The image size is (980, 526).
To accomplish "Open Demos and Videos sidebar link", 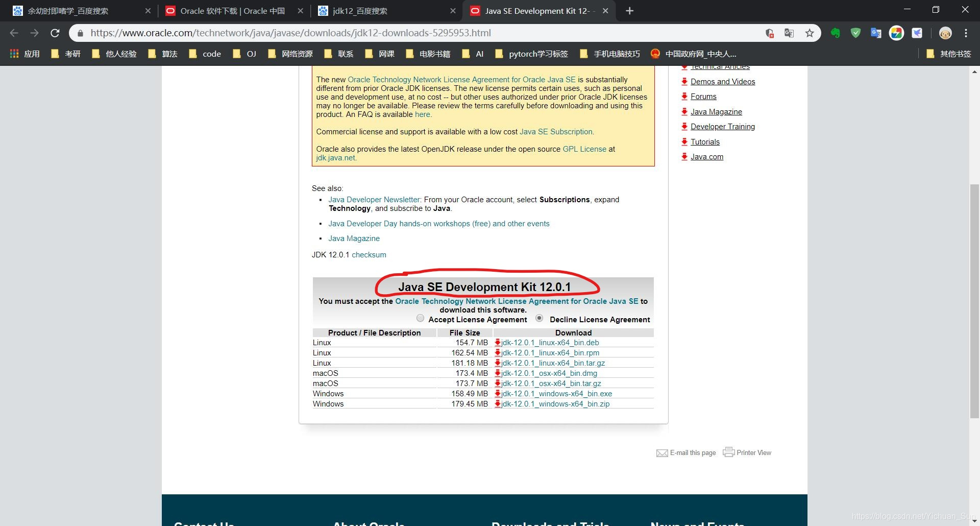I will 723,82.
